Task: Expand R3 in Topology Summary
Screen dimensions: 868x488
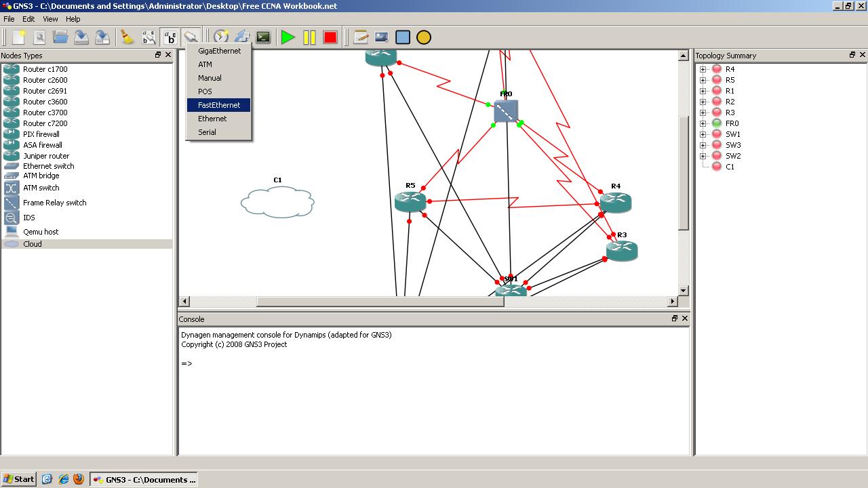Action: point(703,113)
